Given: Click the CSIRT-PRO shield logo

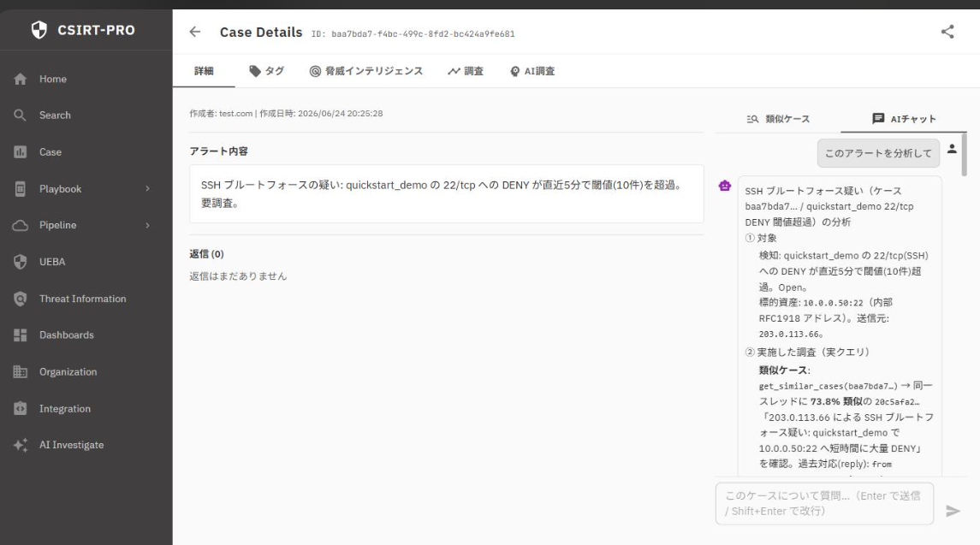Looking at the screenshot, I should coord(39,29).
